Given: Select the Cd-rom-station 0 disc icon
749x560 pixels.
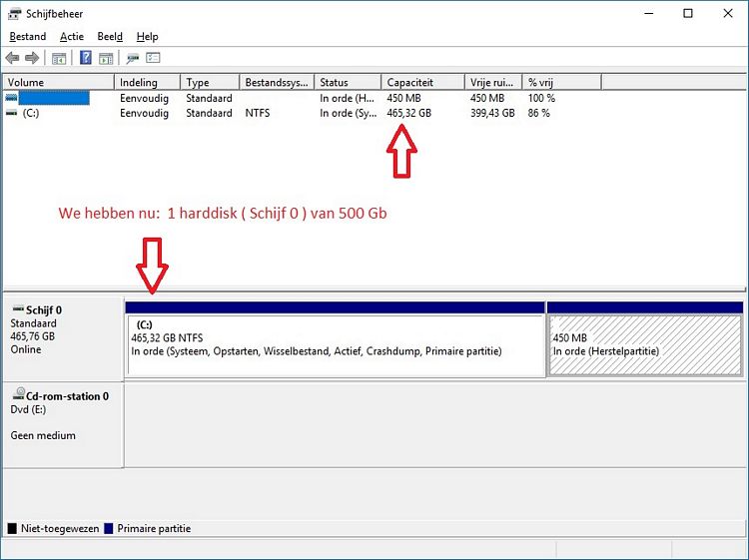Looking at the screenshot, I should 19,393.
